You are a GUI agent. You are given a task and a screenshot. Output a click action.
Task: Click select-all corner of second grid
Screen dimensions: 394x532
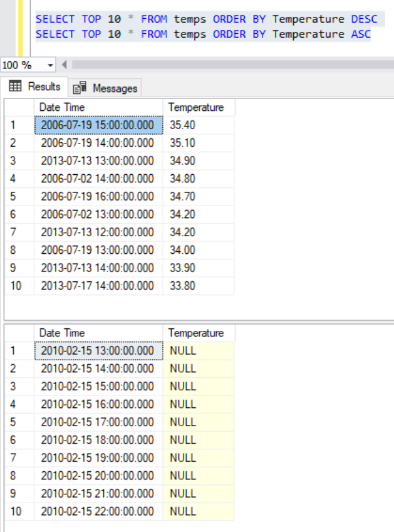coord(19,333)
